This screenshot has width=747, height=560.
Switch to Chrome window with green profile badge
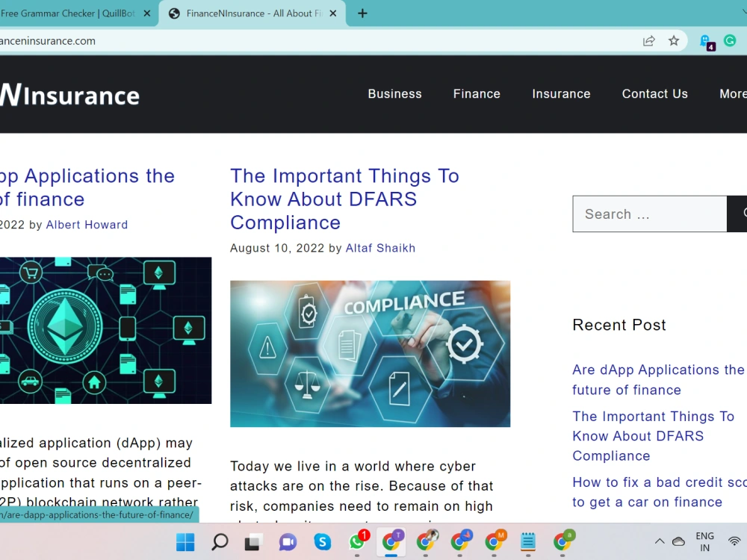(563, 541)
